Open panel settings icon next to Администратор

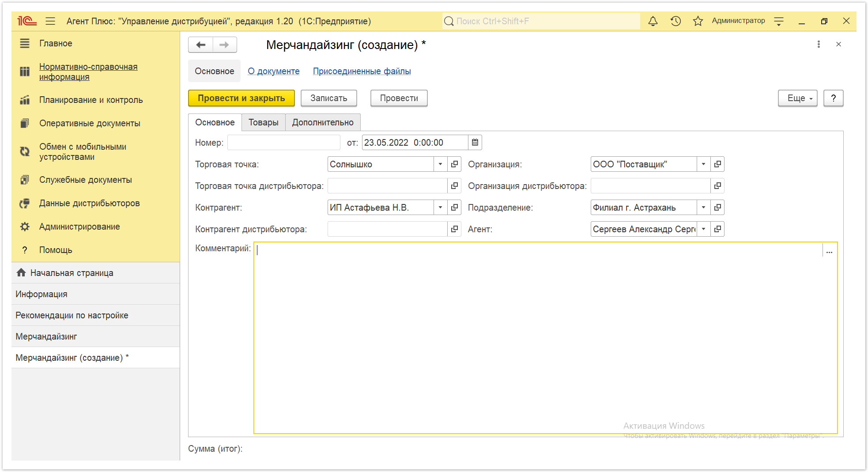(779, 21)
